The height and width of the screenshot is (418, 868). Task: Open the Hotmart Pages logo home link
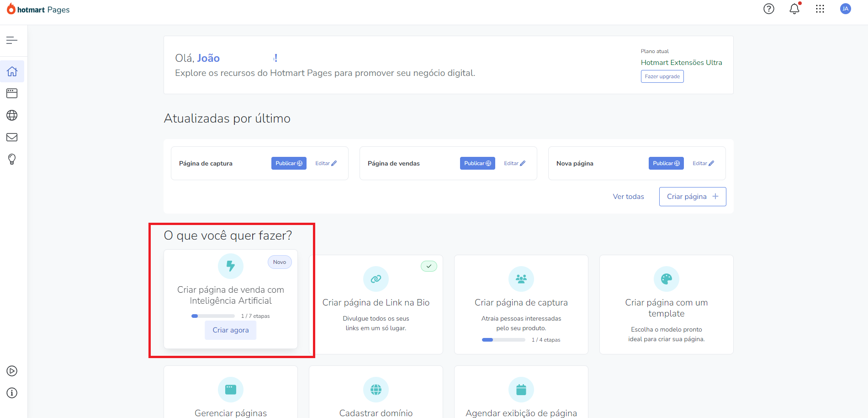38,10
